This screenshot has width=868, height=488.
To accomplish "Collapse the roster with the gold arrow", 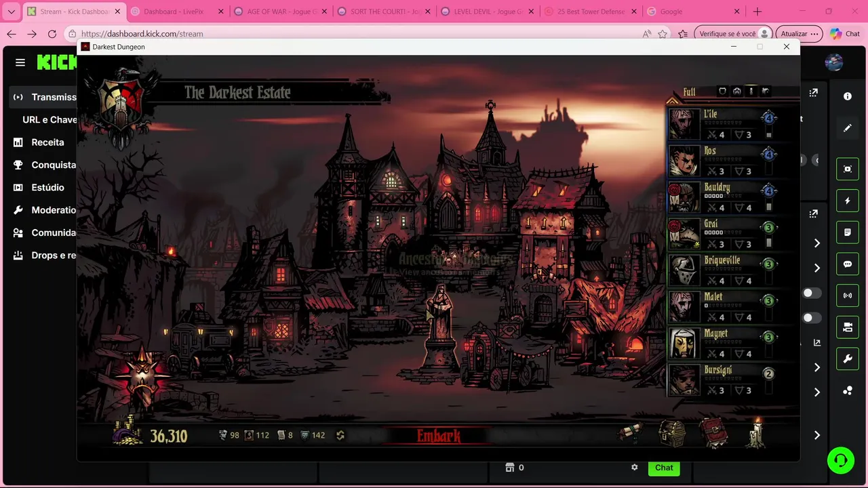I will point(672,100).
